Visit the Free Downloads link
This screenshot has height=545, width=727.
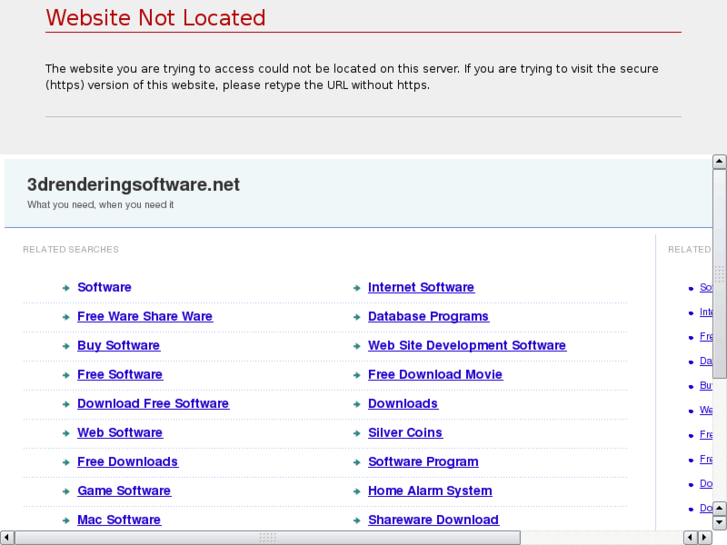point(128,462)
